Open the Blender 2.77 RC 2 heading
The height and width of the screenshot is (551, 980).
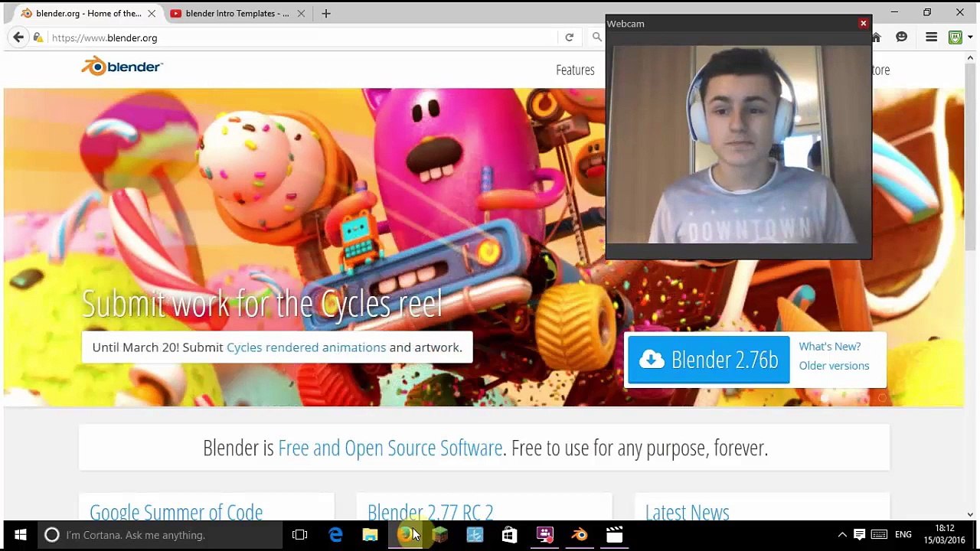tap(430, 511)
